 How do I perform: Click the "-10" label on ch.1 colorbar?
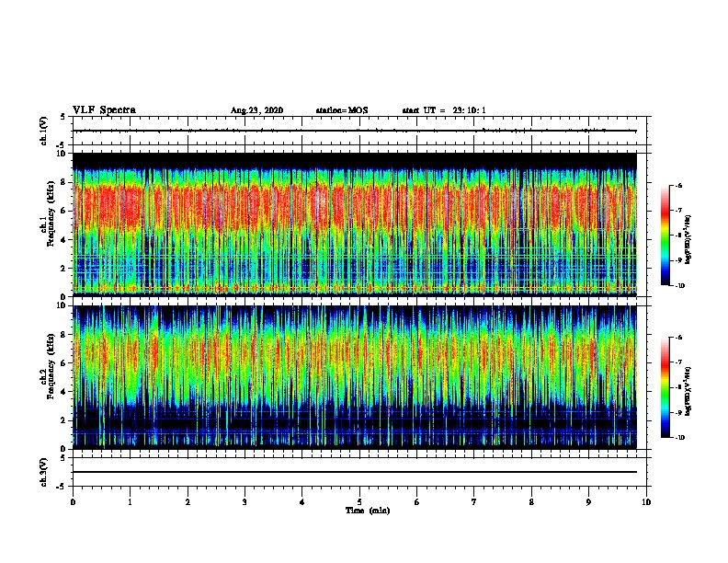click(679, 286)
